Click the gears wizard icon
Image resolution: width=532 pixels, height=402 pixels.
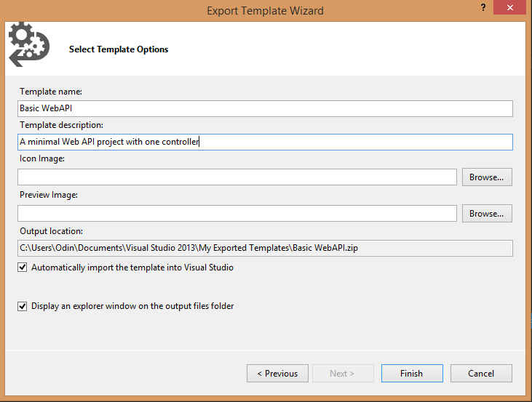click(29, 44)
